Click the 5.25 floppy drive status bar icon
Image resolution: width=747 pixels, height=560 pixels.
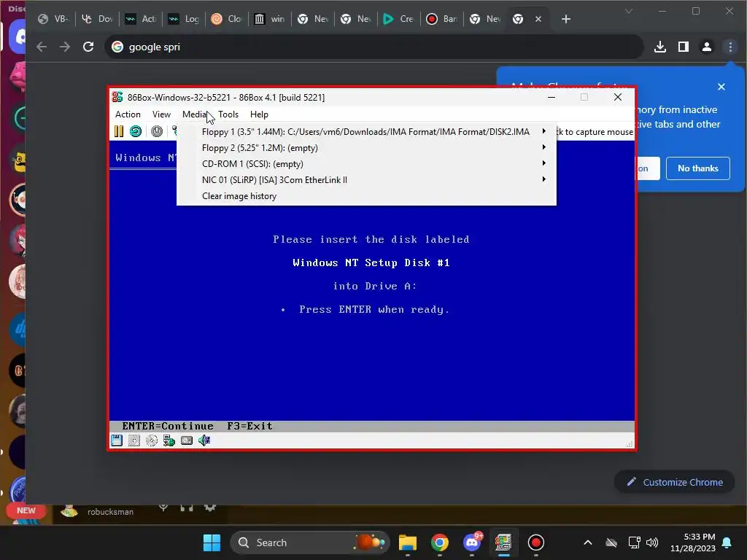pos(134,440)
